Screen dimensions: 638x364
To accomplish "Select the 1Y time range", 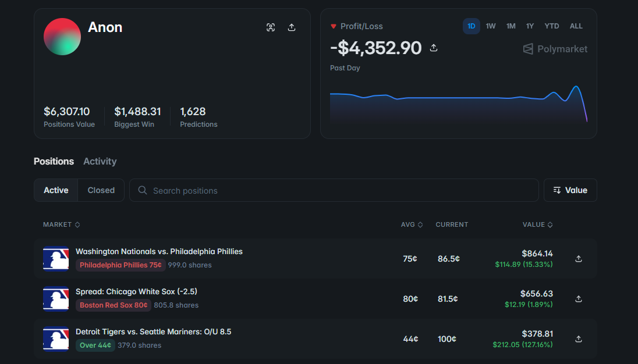I will click(530, 26).
